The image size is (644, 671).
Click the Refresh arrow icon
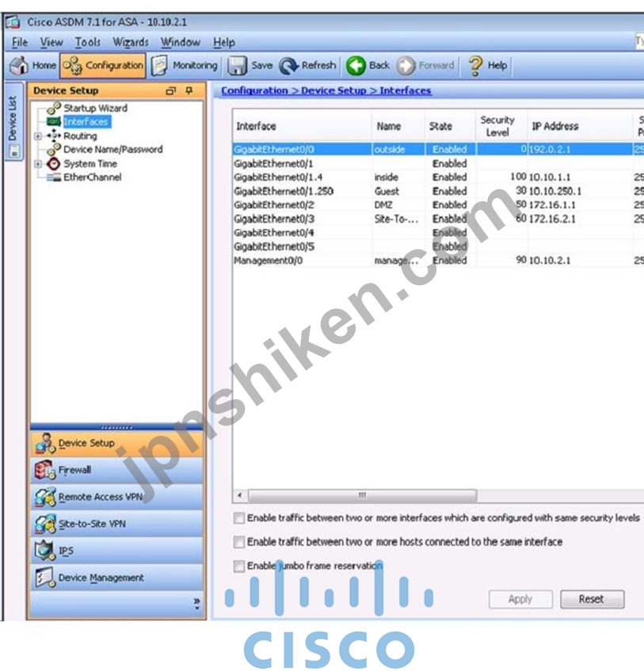288,66
